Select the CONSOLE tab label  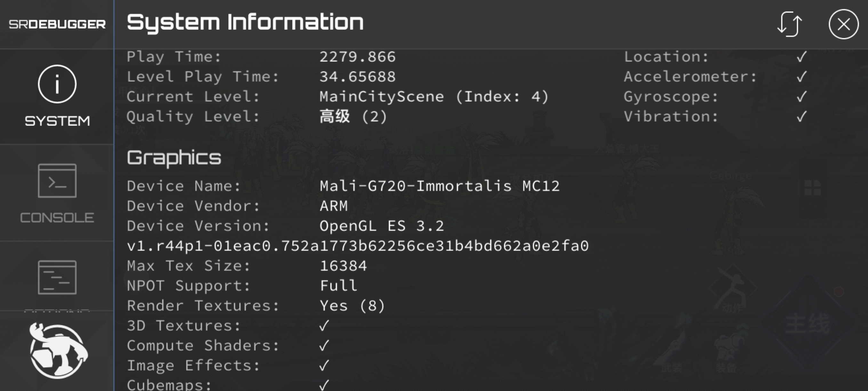pyautogui.click(x=57, y=218)
